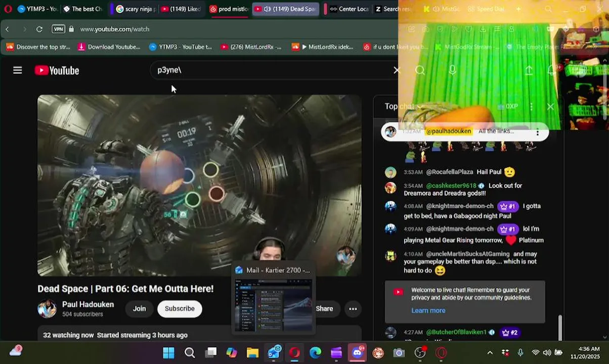The width and height of the screenshot is (609, 364).
Task: Open the YouTube guide hamburger menu
Action: pos(18,70)
